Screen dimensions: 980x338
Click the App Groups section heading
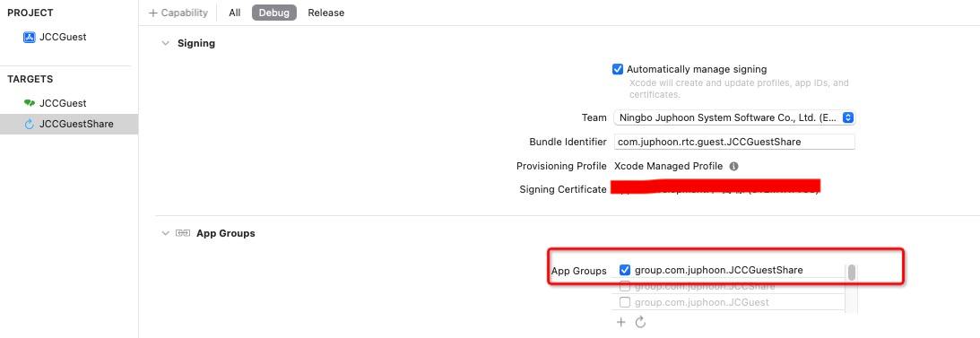(x=226, y=233)
